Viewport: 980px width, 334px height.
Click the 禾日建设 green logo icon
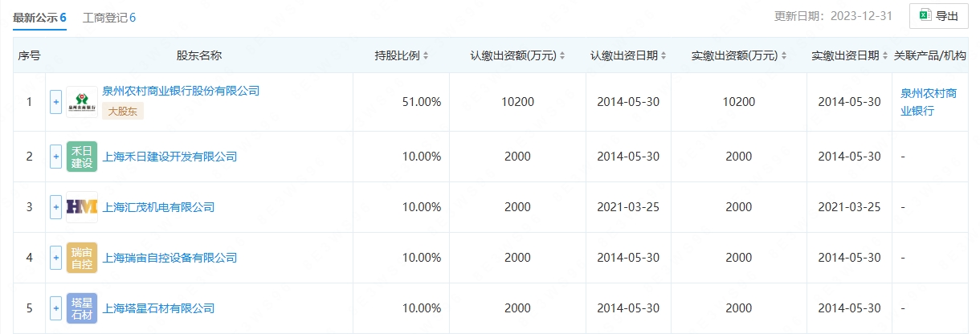pyautogui.click(x=82, y=157)
